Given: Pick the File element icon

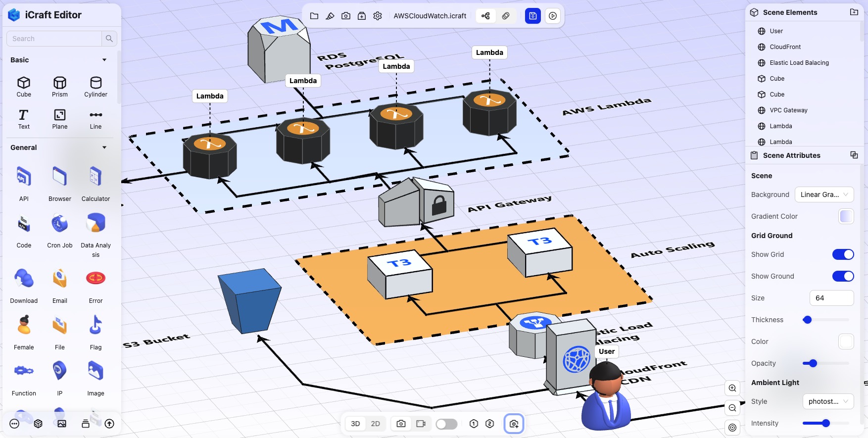Looking at the screenshot, I should pos(60,325).
